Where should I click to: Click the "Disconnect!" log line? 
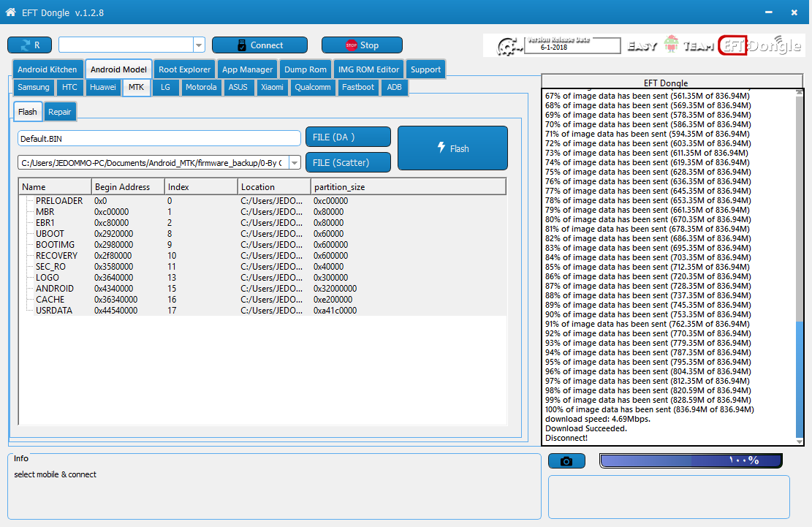566,438
